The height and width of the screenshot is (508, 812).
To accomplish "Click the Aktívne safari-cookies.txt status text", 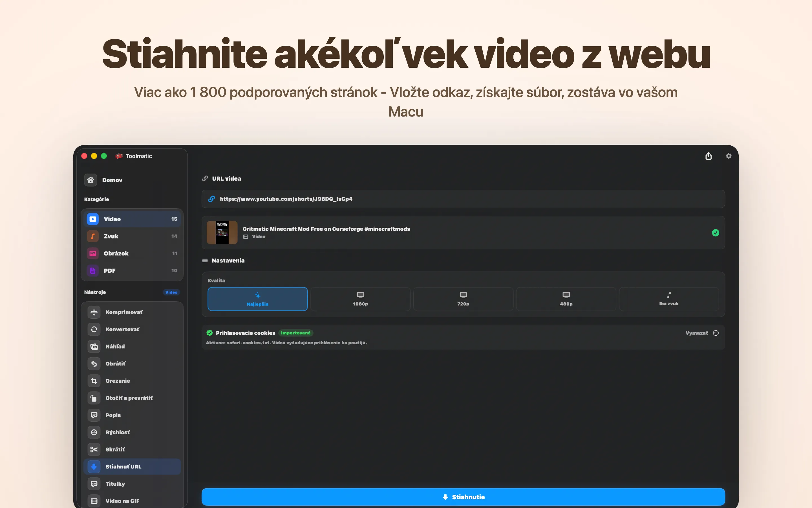I will click(286, 343).
